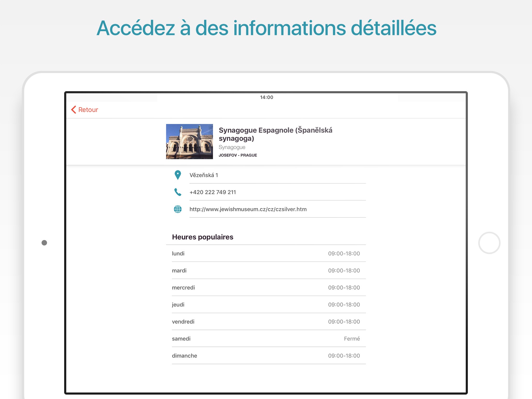Viewport: 532px width, 399px height.
Task: Tap the location pin icon
Action: (x=178, y=175)
